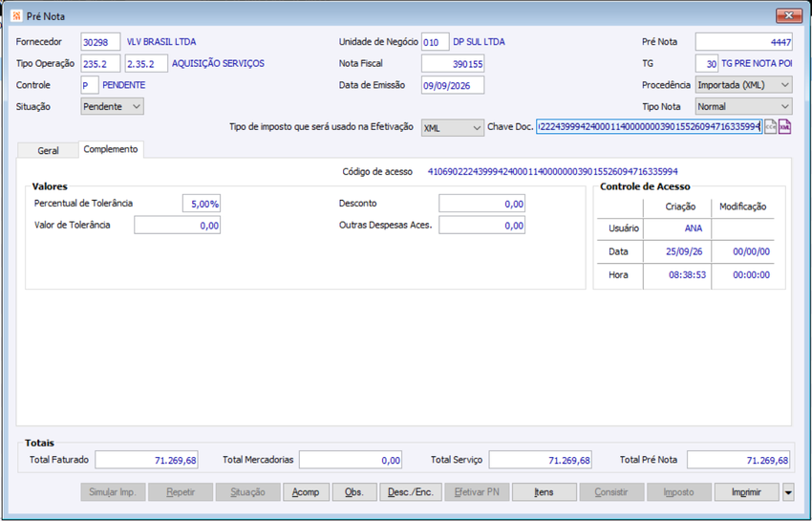Click the Outras Despesas Aces. field

pos(481,226)
